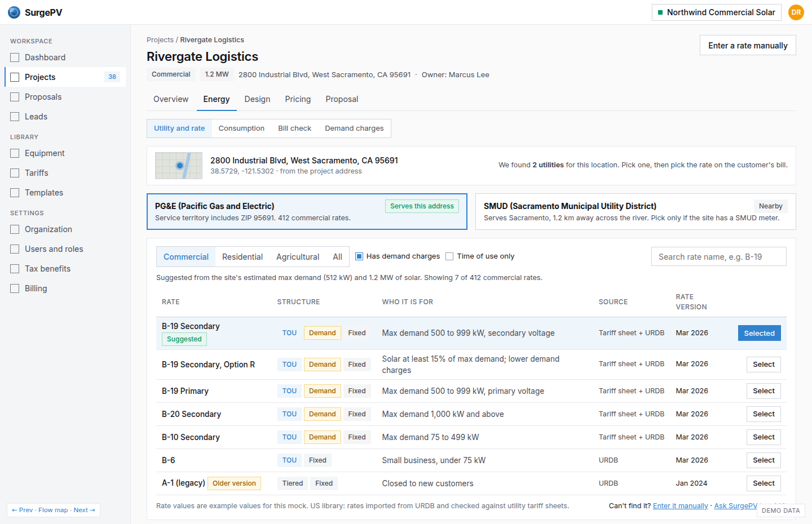Click the Leads sidebar icon
This screenshot has width=812, height=524.
pyautogui.click(x=15, y=117)
